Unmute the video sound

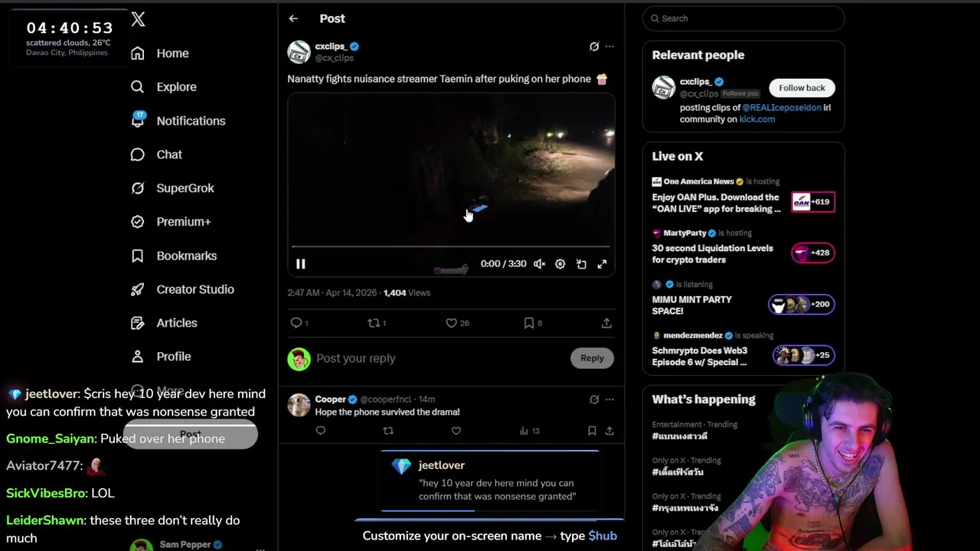pos(540,264)
